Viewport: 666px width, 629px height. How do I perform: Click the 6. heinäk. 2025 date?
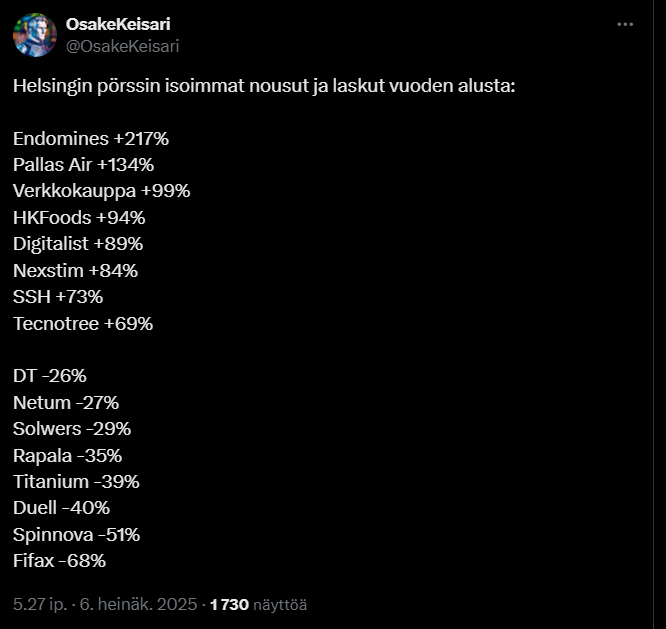tap(138, 604)
